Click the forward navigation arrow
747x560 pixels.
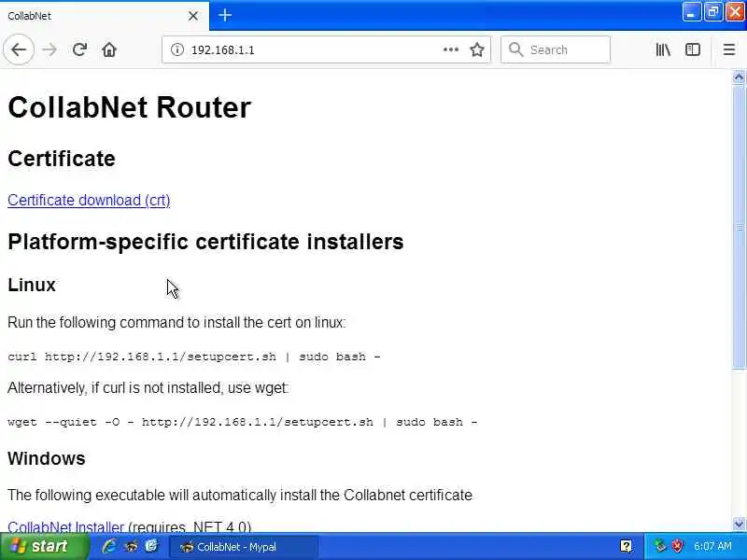(49, 49)
